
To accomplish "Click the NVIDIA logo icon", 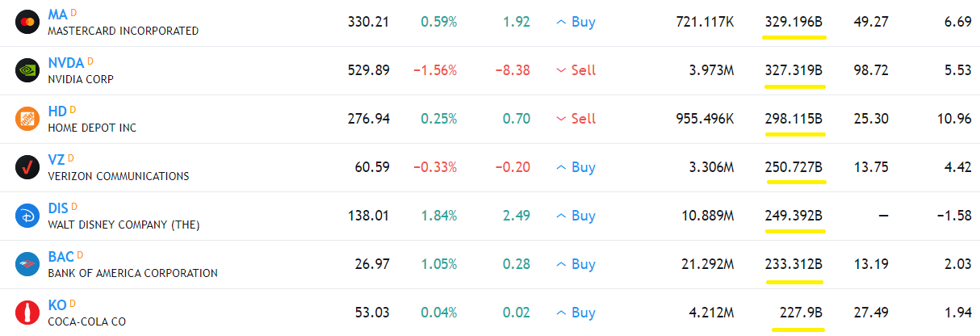I will coord(27,70).
